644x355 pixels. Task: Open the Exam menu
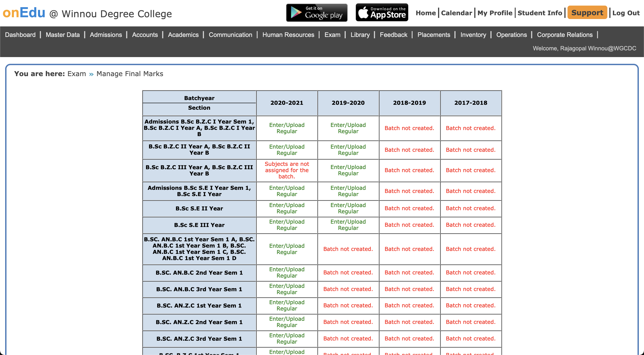click(x=332, y=35)
